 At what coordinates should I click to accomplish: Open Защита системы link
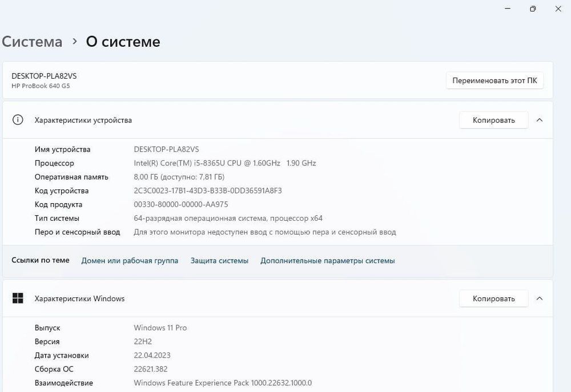(219, 261)
